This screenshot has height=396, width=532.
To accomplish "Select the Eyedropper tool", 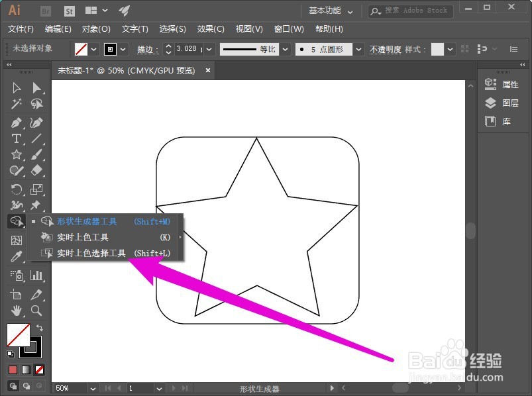I will (x=17, y=256).
